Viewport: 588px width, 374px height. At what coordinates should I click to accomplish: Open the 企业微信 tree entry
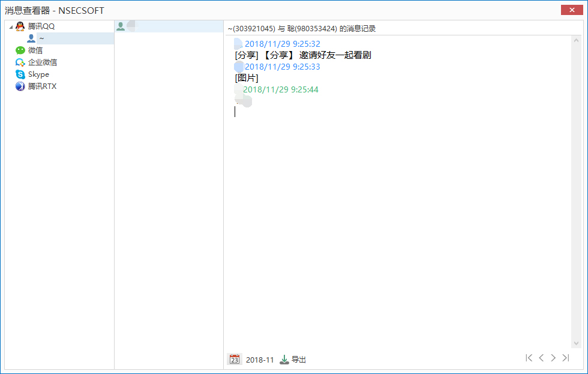coord(43,62)
